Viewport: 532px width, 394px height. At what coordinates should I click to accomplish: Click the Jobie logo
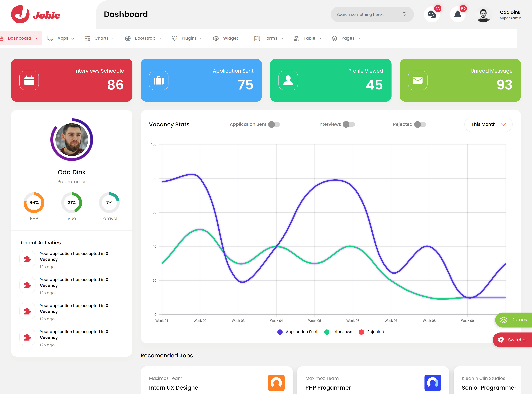click(x=35, y=15)
